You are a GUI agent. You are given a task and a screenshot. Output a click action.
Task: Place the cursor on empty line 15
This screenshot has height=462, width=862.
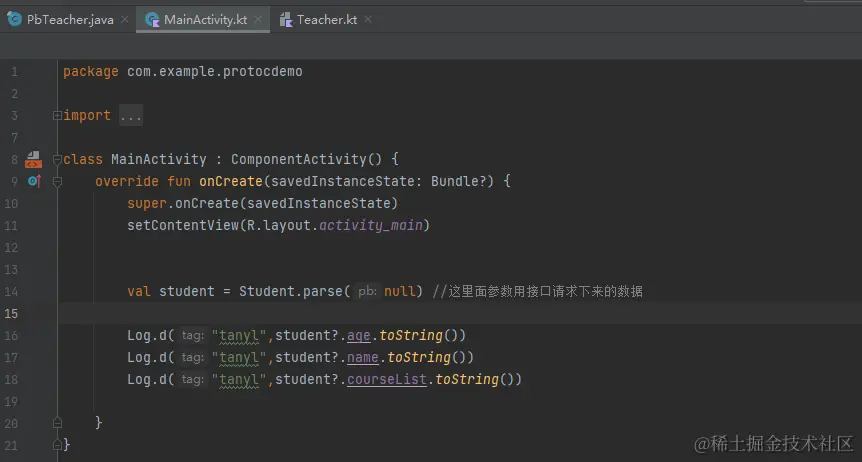click(x=460, y=314)
